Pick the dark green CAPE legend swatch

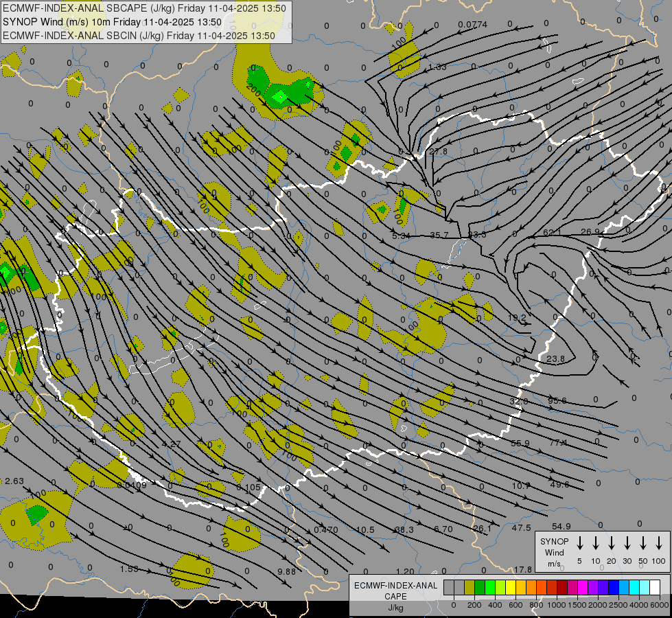[x=480, y=587]
